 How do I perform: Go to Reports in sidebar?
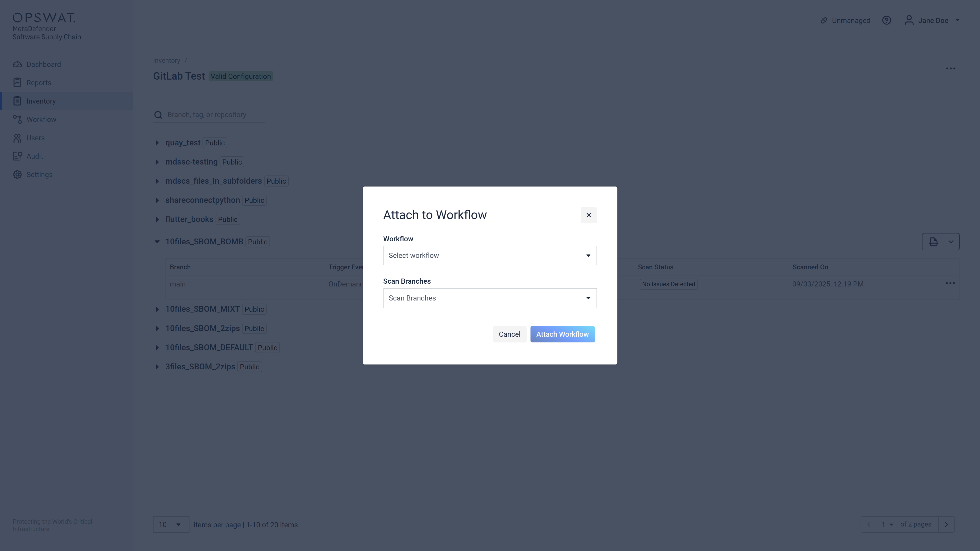pos(39,82)
